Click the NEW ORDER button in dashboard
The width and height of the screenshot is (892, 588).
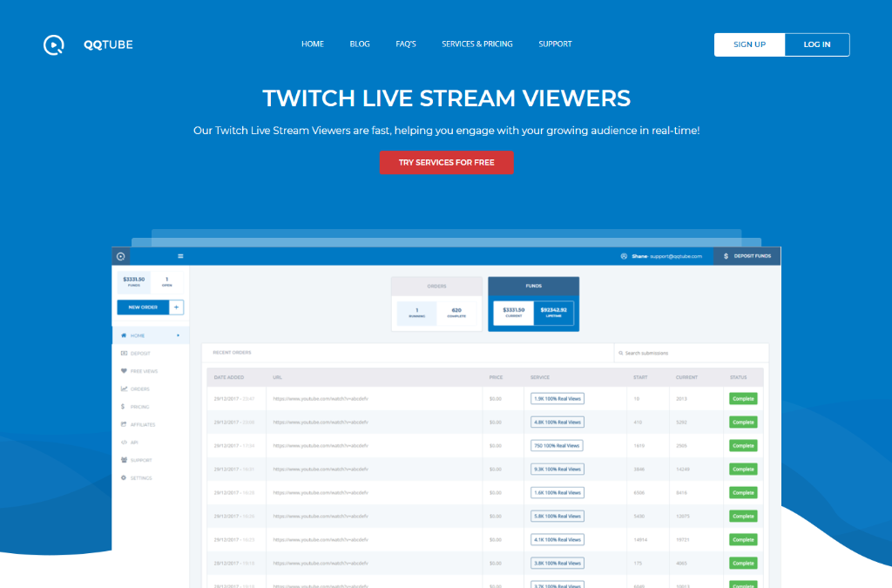coord(143,308)
